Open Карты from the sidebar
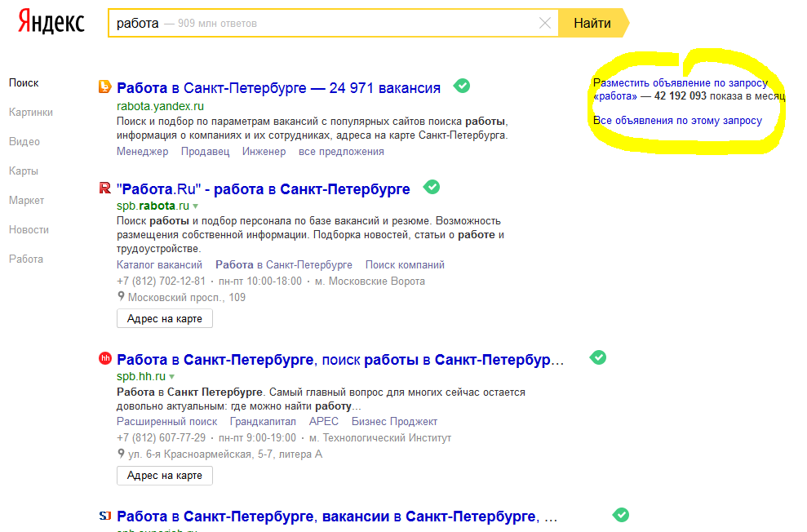 (23, 171)
